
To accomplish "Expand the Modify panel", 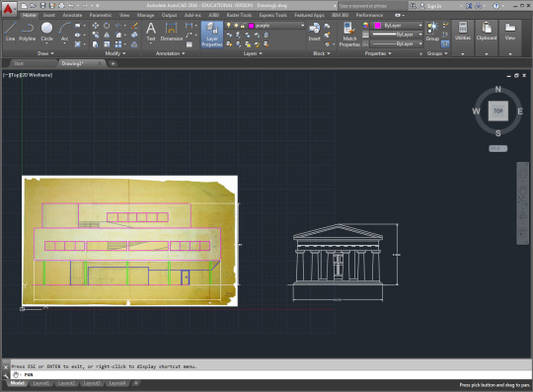I will (115, 53).
